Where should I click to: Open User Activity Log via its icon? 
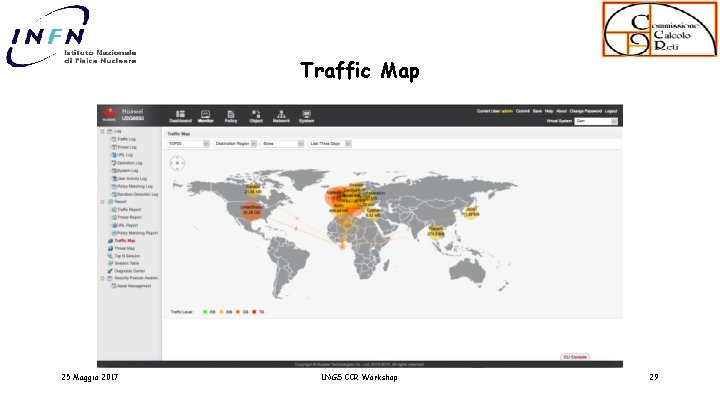tap(114, 179)
